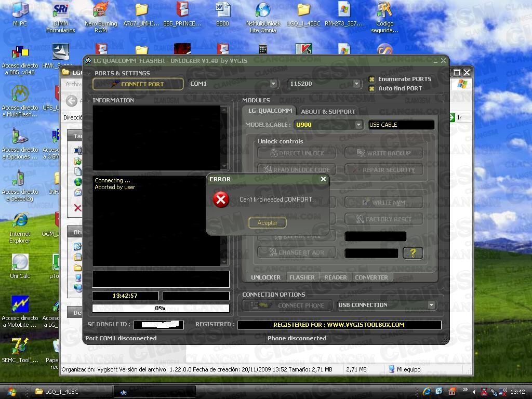The image size is (532, 399).
Task: Click the READ UNLOCK CODE button
Action: click(x=297, y=169)
